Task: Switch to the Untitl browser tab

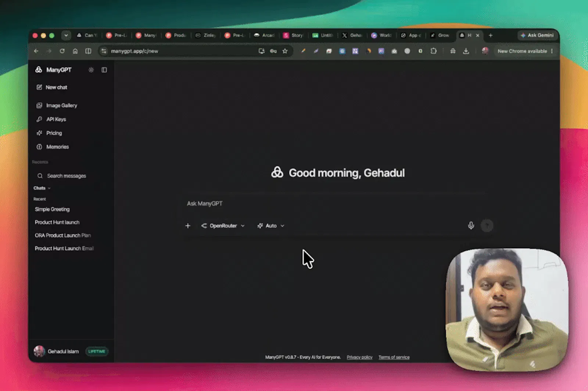Action: (323, 35)
